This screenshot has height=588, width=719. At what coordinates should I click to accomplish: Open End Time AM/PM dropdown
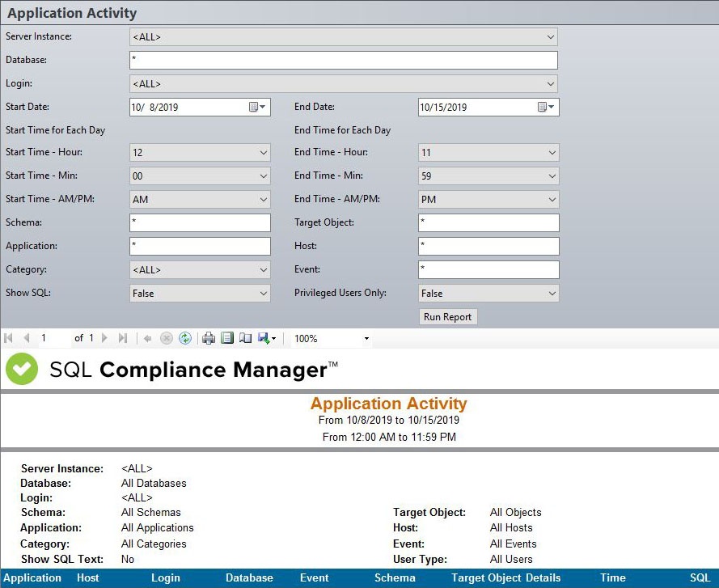click(x=552, y=199)
